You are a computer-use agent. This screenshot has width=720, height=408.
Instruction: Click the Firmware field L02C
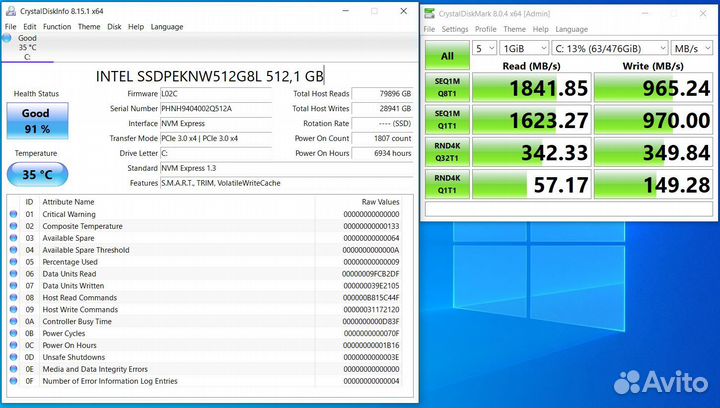coord(216,94)
